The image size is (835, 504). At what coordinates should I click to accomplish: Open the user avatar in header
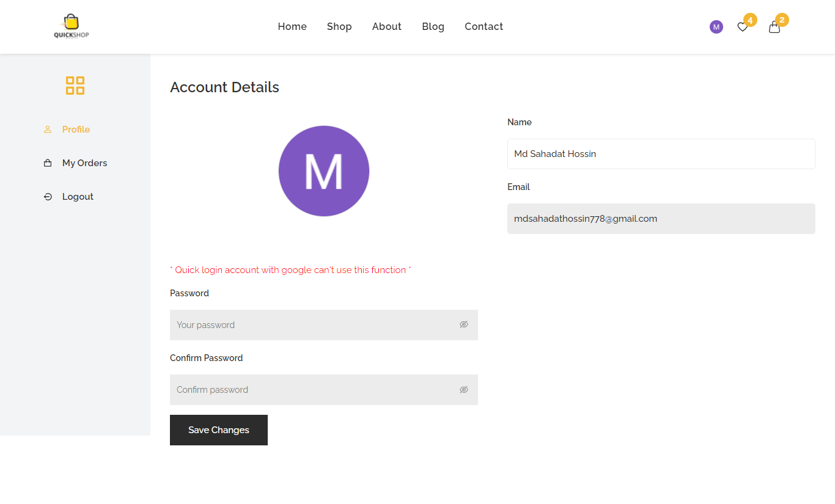point(716,27)
